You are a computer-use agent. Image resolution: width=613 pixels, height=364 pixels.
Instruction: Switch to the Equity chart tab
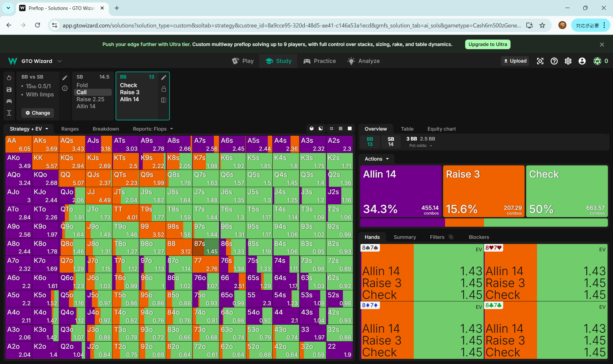[x=441, y=129]
